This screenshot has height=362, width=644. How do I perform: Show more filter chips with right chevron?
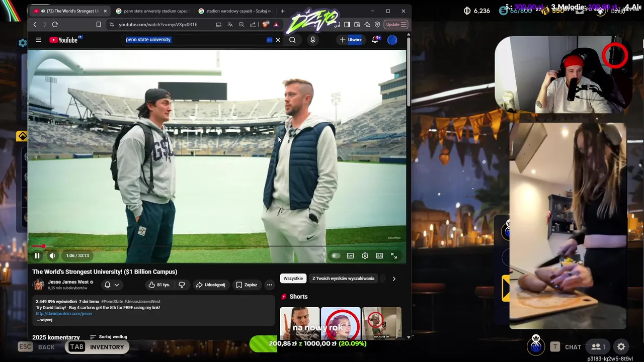point(394,279)
